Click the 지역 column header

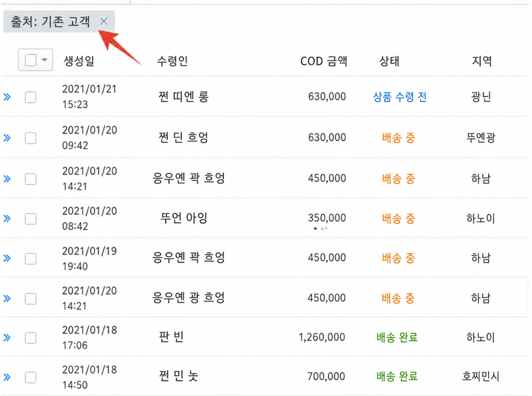482,61
